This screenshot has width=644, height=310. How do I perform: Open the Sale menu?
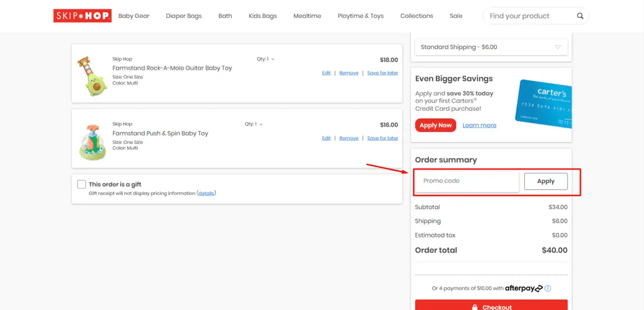point(456,16)
